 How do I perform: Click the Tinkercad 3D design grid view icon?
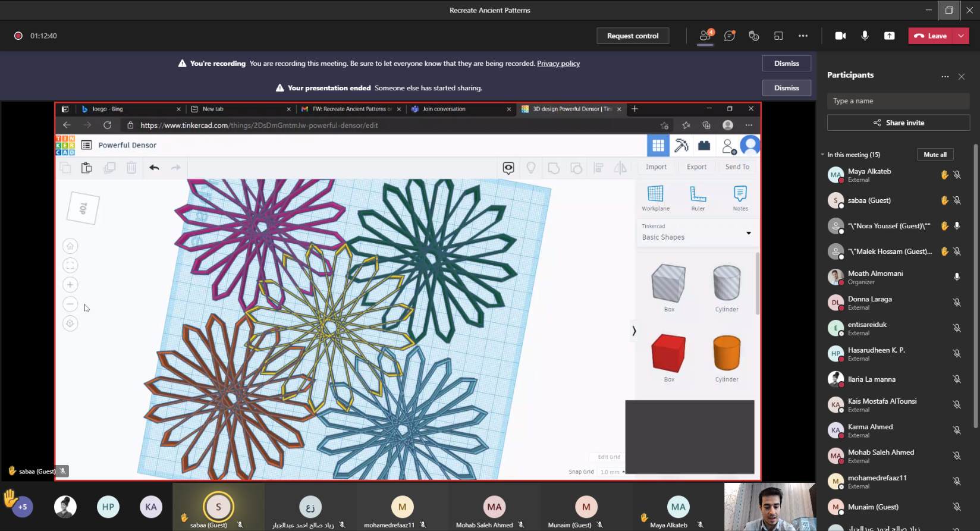(658, 145)
